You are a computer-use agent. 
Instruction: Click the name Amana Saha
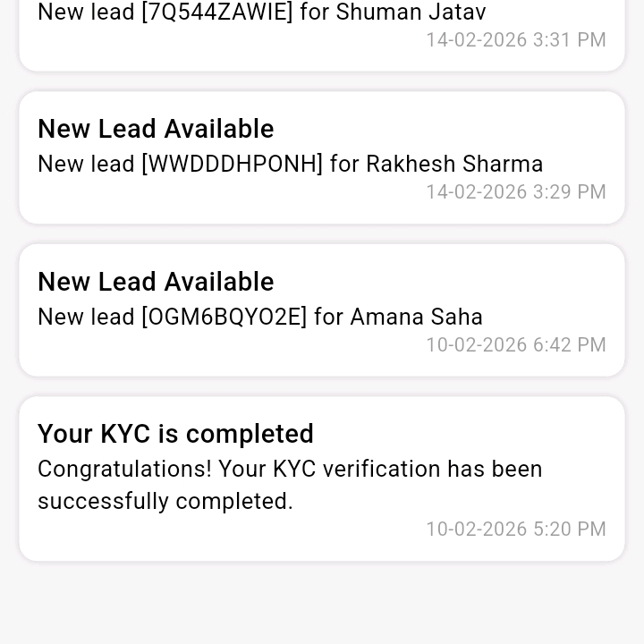[x=416, y=317]
